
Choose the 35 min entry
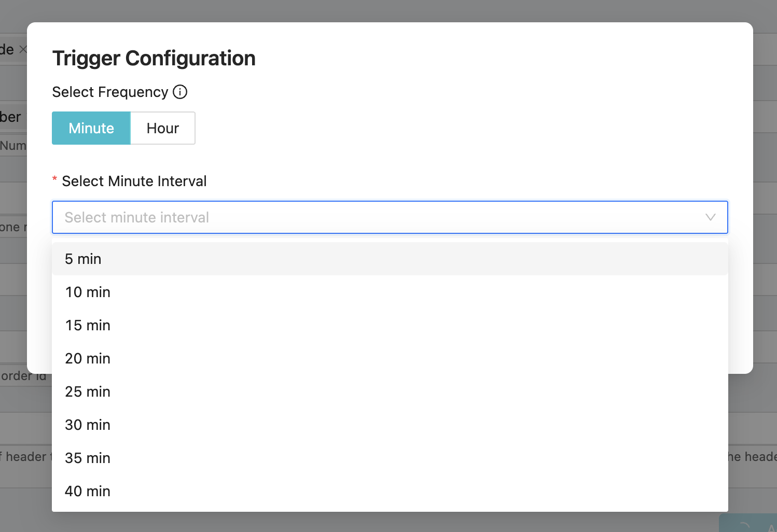coord(88,458)
